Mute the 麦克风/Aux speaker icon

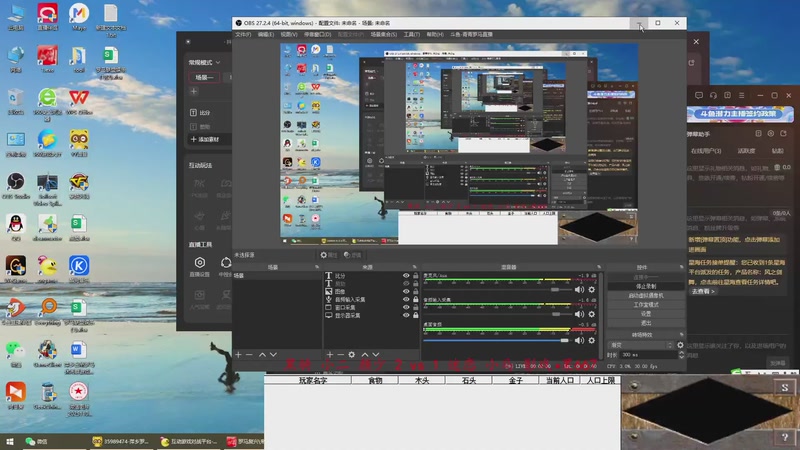[x=580, y=289]
